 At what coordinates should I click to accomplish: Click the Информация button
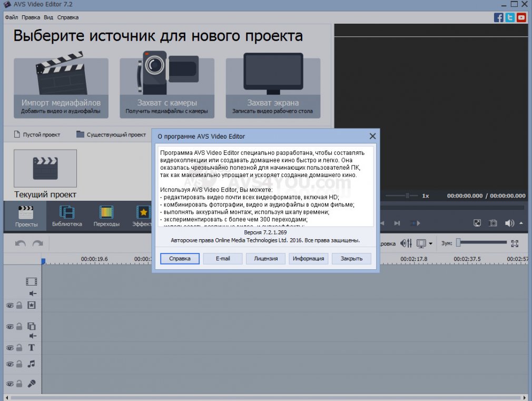(309, 258)
